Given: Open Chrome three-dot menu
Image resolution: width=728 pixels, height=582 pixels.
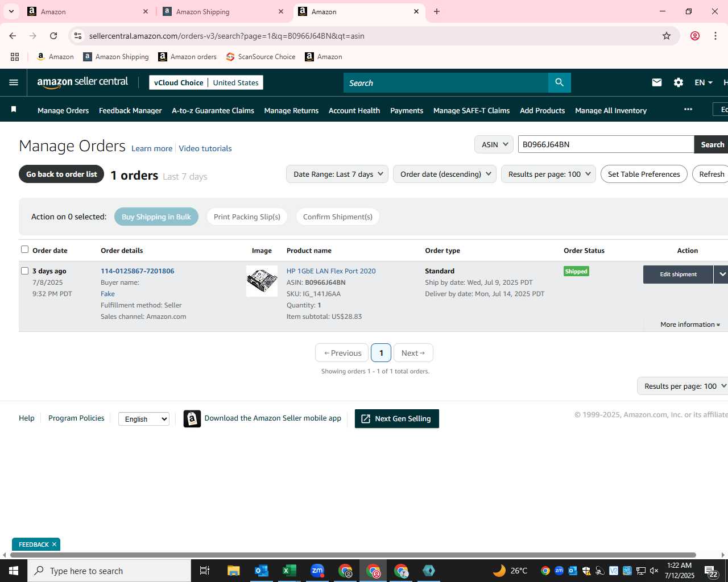Looking at the screenshot, I should (715, 36).
